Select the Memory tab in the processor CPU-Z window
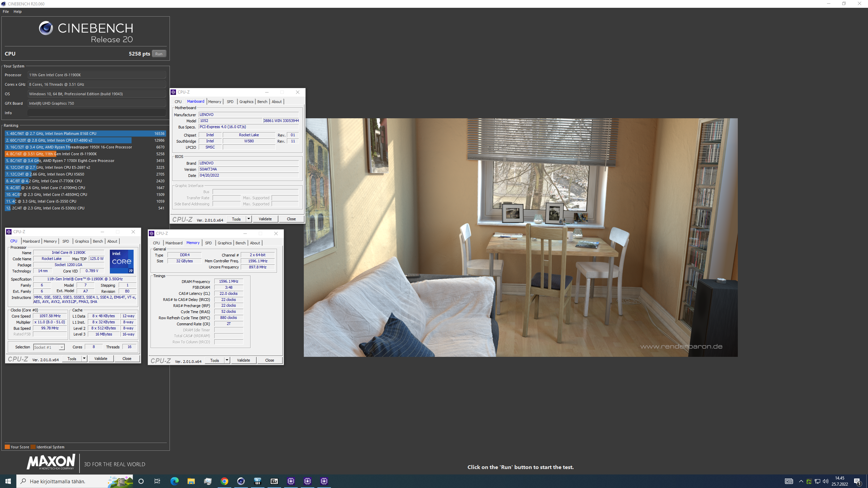Image resolution: width=868 pixels, height=488 pixels. click(x=50, y=241)
